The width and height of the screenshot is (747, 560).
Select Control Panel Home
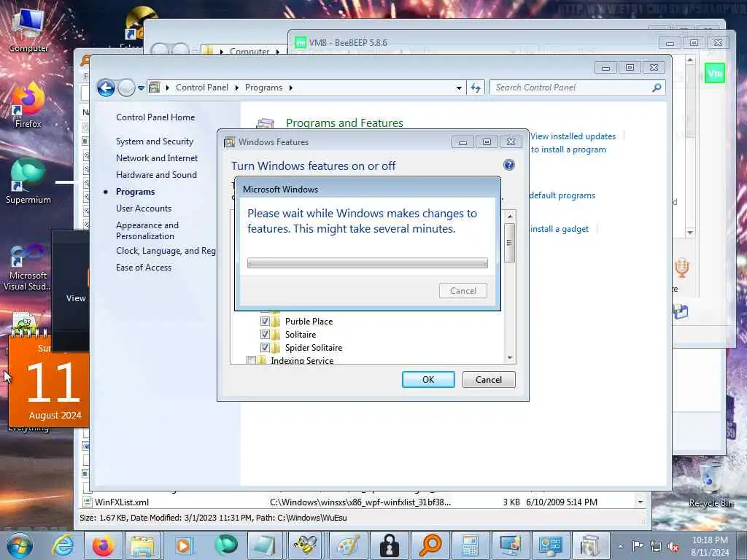[155, 117]
